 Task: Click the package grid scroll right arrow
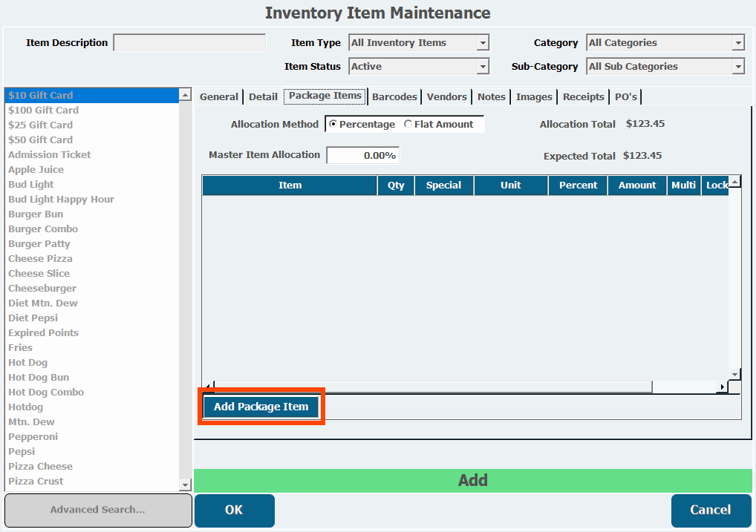coord(722,387)
